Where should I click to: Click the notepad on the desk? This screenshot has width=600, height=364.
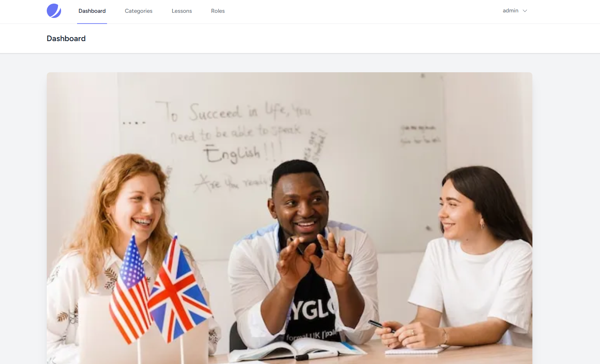(x=413, y=351)
